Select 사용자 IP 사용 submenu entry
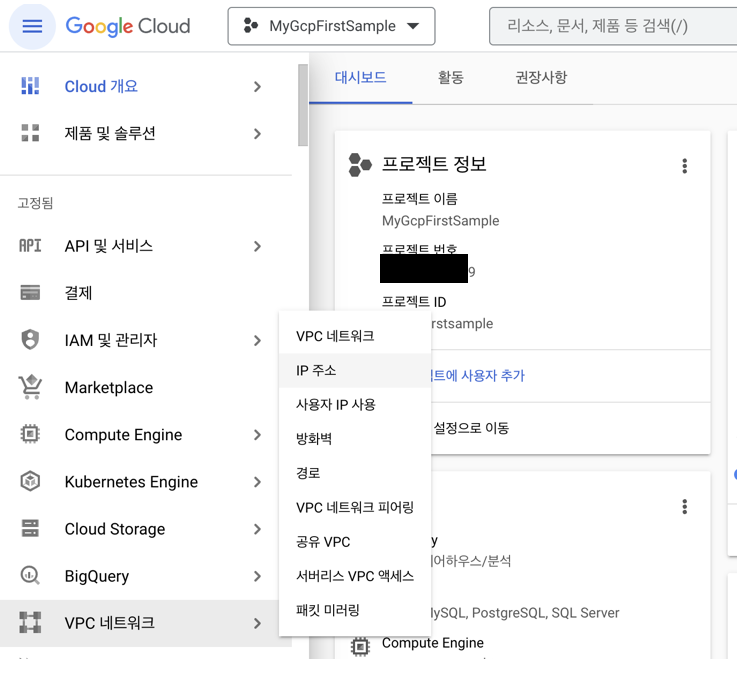This screenshot has height=674, width=742. [355, 405]
